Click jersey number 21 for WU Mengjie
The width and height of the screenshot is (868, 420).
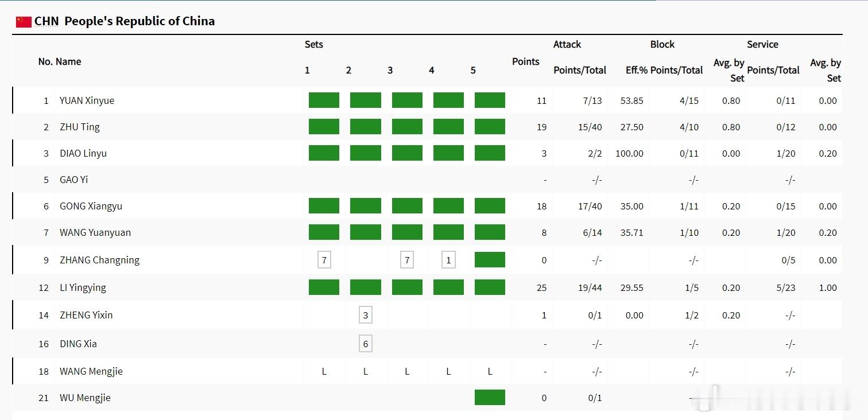(x=44, y=398)
